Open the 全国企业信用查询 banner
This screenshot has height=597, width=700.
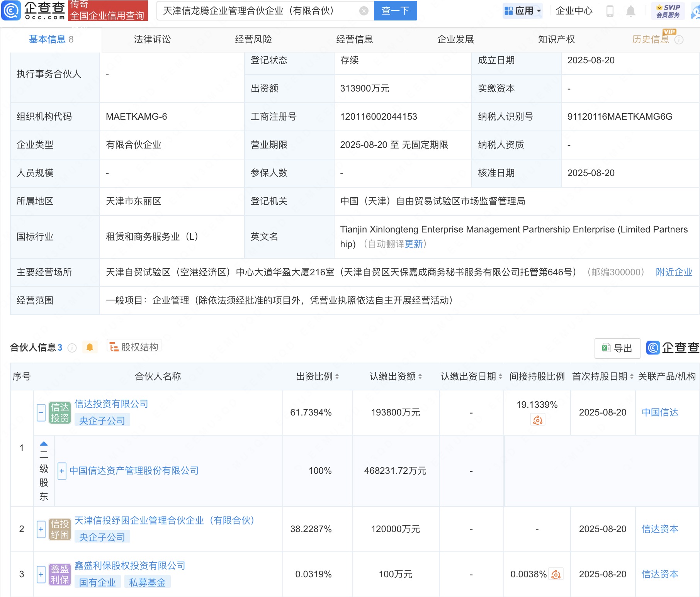click(x=108, y=10)
